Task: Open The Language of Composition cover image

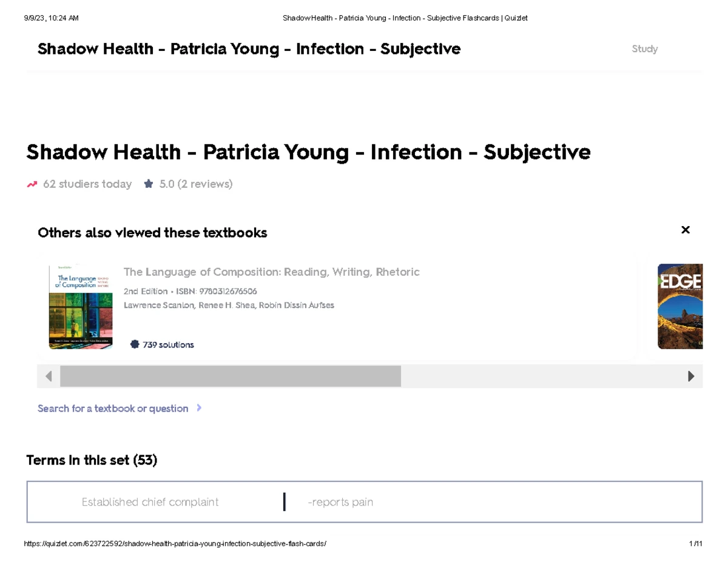Action: tap(81, 306)
